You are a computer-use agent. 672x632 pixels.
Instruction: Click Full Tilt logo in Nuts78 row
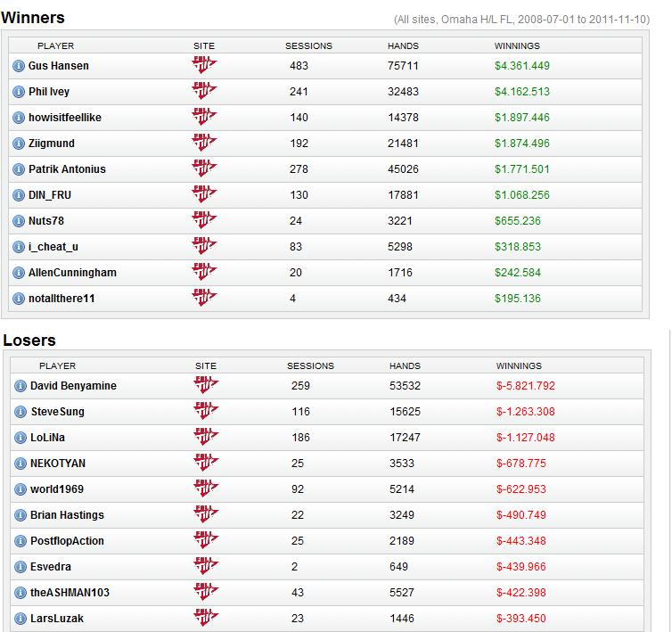[204, 220]
